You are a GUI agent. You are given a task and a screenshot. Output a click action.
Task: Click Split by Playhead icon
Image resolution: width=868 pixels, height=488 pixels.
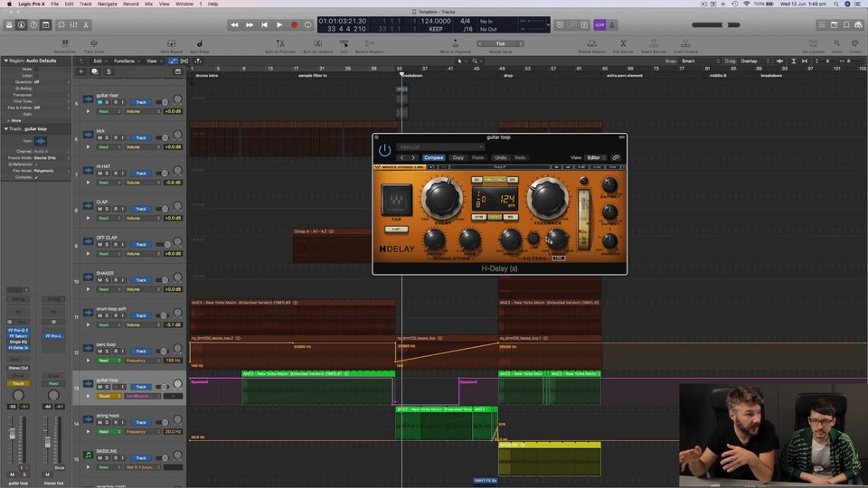(x=280, y=43)
